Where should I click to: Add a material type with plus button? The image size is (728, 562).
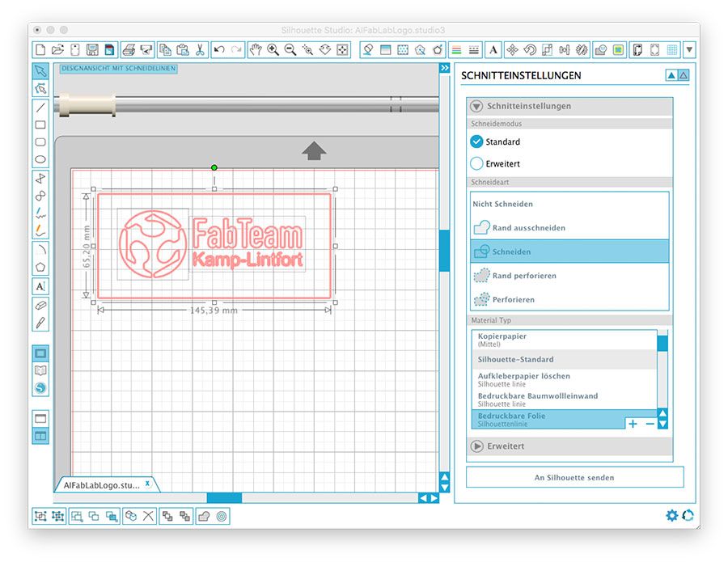click(x=633, y=424)
